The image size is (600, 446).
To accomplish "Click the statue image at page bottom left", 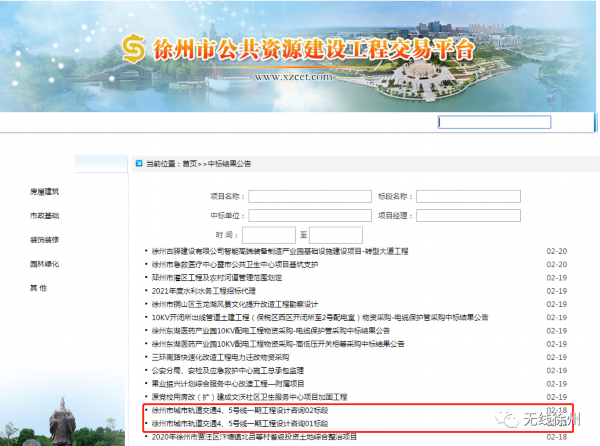I will pyautogui.click(x=62, y=422).
